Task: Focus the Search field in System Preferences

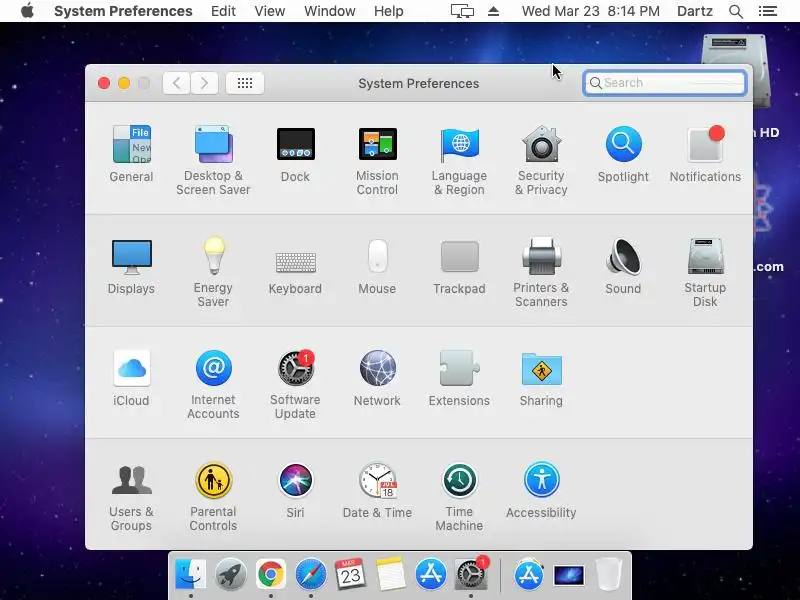Action: [665, 83]
